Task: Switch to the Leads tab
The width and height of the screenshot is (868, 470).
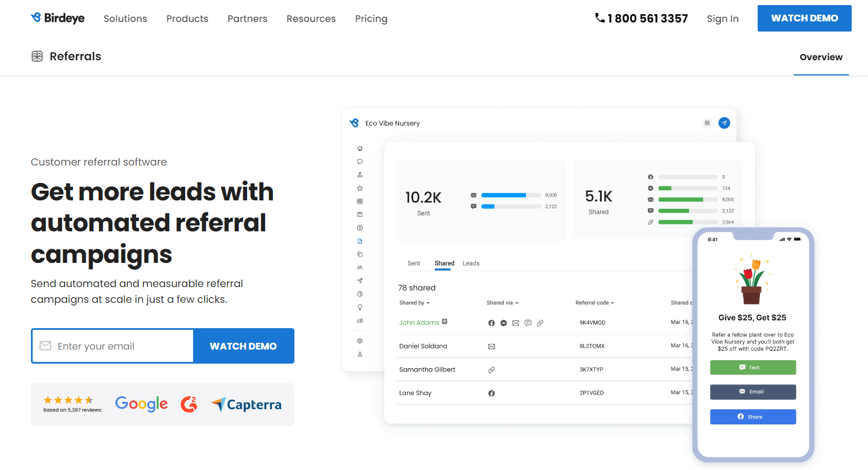Action: click(471, 263)
